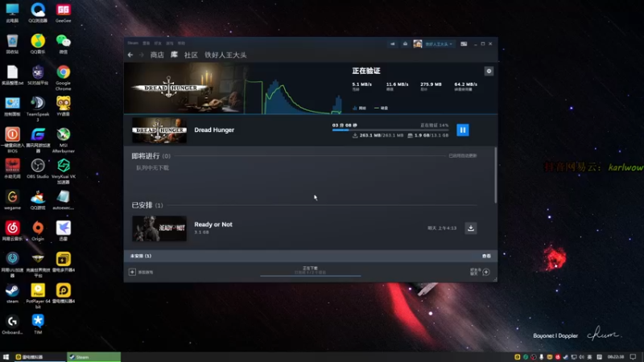This screenshot has height=362, width=644.
Task: Open the 帮助 (Help) menu
Action: (x=182, y=43)
